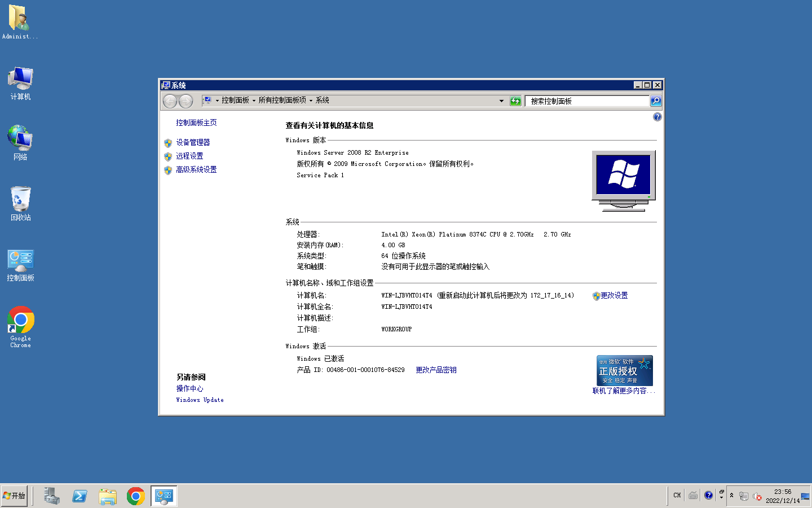The width and height of the screenshot is (812, 508).
Task: Open the 计算机 desktop icon
Action: pyautogui.click(x=20, y=79)
